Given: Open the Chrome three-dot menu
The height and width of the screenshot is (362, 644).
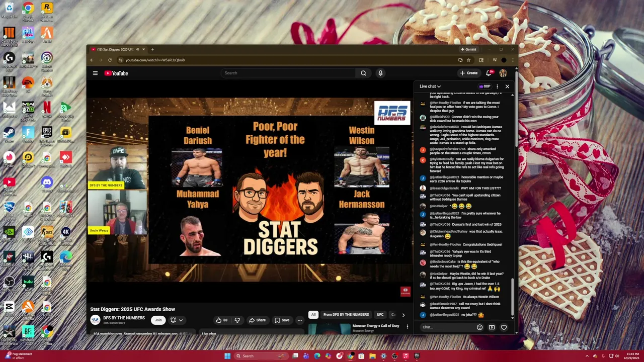Looking at the screenshot, I should pos(513,60).
